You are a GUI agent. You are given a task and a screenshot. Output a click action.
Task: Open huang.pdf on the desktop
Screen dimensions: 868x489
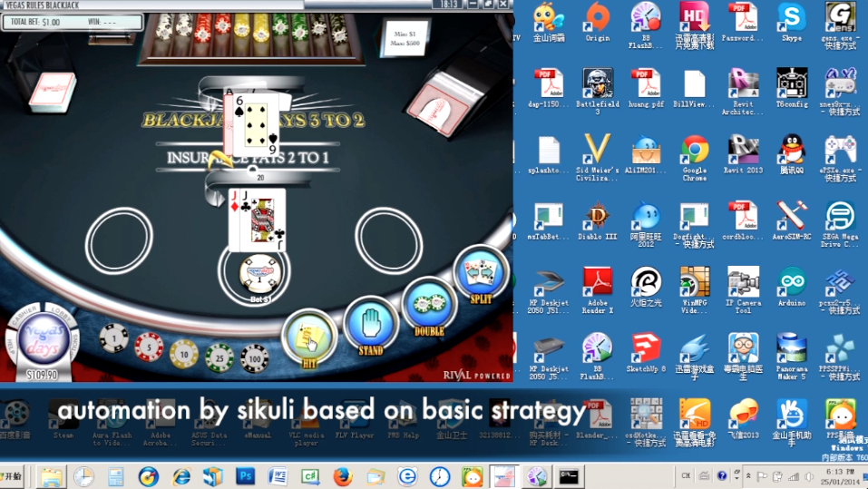pyautogui.click(x=646, y=88)
